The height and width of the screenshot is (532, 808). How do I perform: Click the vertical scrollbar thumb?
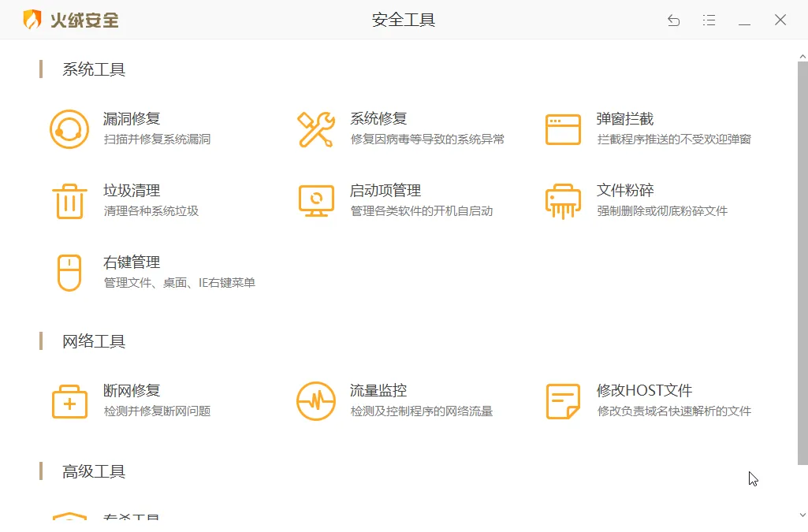[802, 263]
